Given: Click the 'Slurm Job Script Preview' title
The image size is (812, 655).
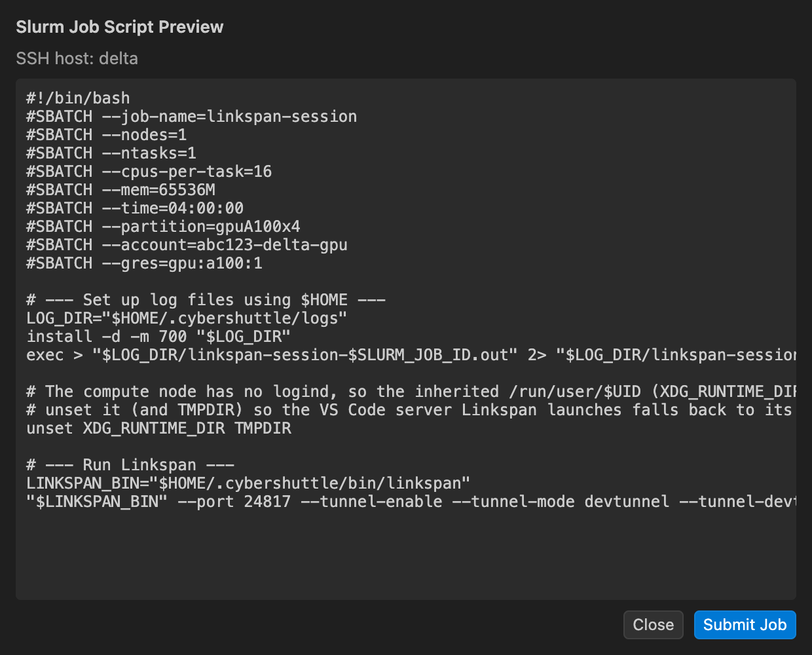Looking at the screenshot, I should coord(120,27).
